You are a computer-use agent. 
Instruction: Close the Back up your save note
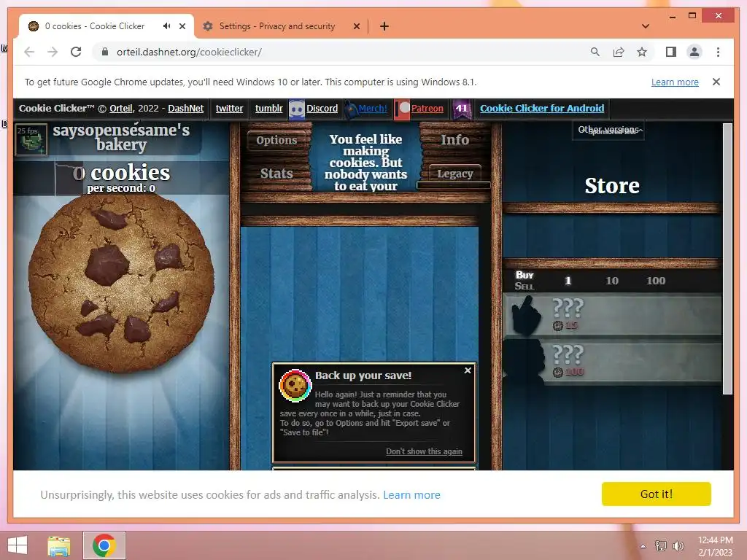point(468,370)
